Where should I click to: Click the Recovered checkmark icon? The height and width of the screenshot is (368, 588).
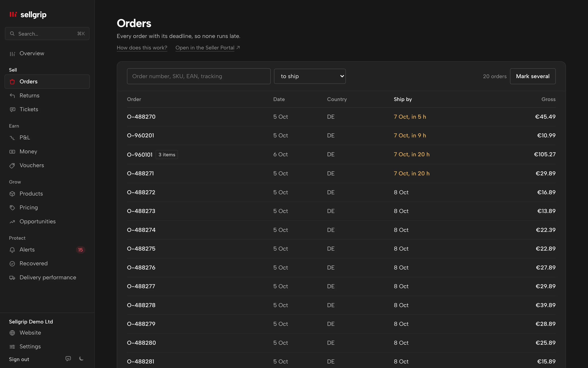12,264
